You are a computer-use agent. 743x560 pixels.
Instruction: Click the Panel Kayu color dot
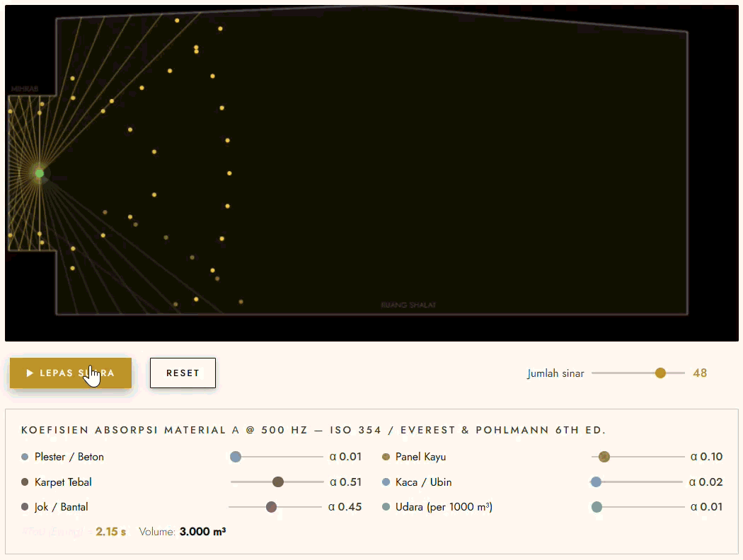click(x=386, y=457)
